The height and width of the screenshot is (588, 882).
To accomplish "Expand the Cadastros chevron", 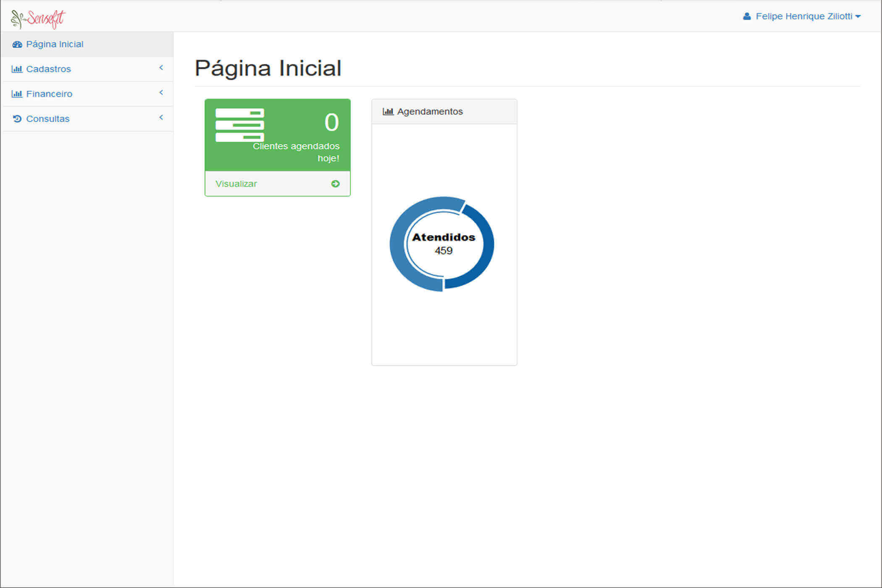I will (x=161, y=68).
